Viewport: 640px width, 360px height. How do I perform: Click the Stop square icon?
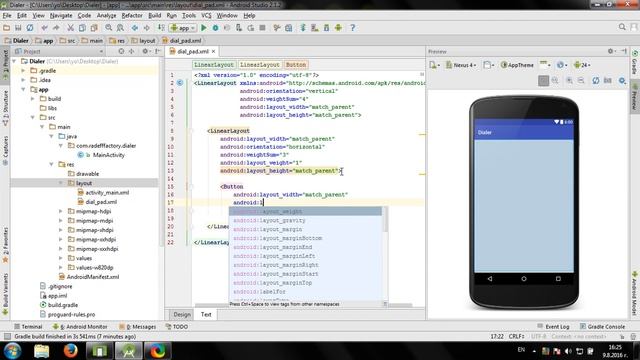(x=262, y=28)
